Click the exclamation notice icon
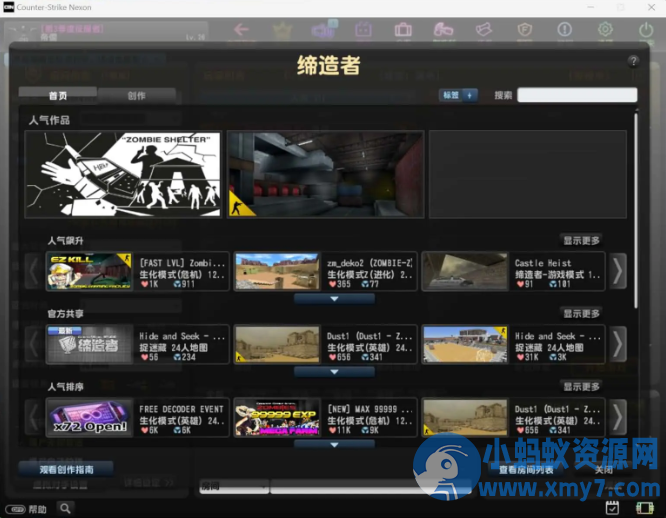This screenshot has width=666, height=518. tap(564, 29)
